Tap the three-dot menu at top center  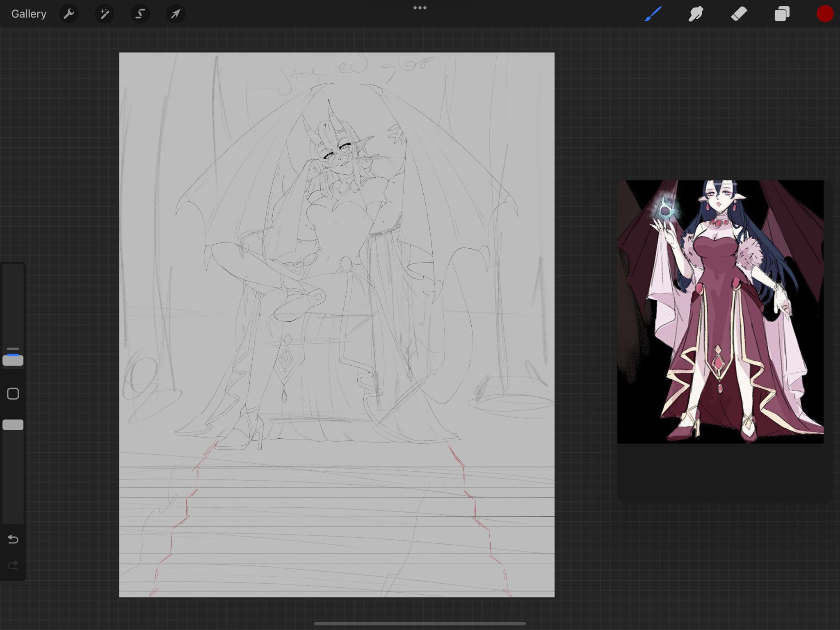pos(420,8)
